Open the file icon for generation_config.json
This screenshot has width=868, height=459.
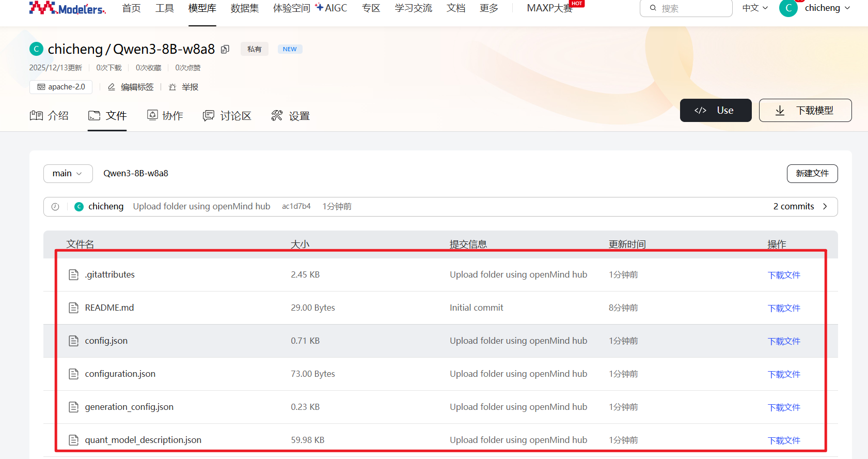click(x=74, y=407)
